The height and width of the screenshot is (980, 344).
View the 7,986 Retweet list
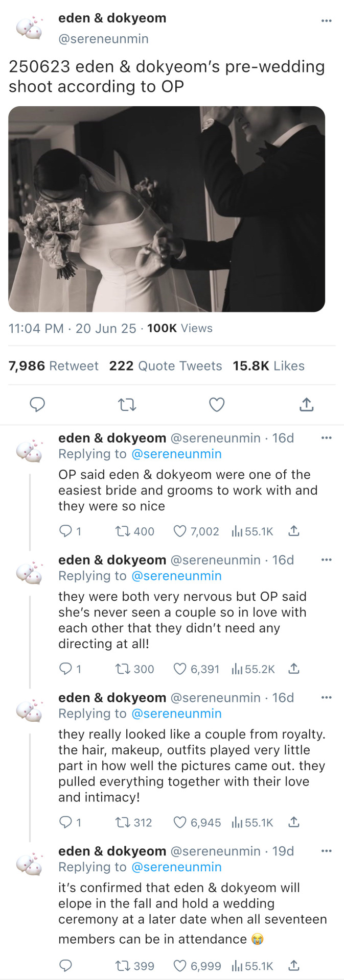(x=53, y=366)
